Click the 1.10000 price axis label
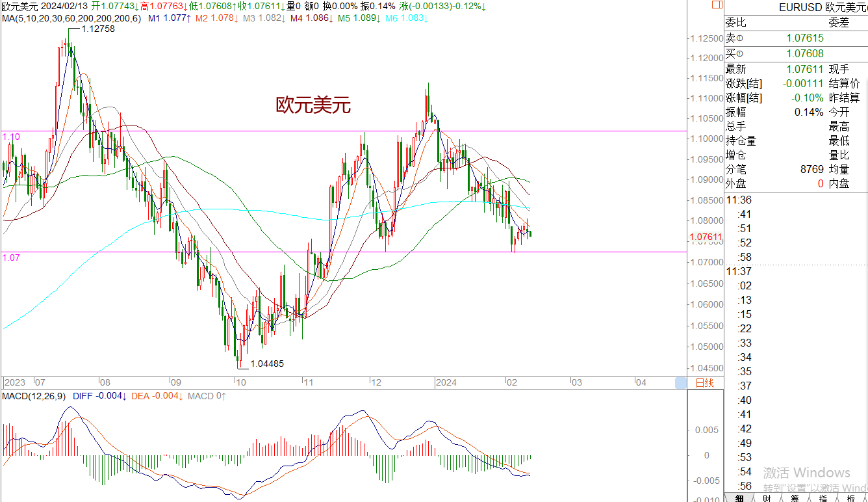 pos(707,139)
